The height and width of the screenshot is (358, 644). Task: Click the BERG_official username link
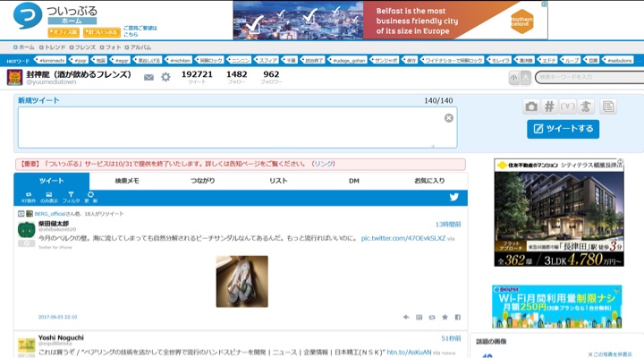click(x=50, y=214)
